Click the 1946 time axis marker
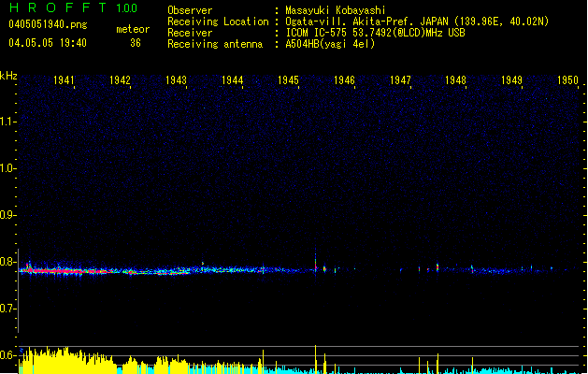This screenshot has height=374, width=588. [344, 79]
